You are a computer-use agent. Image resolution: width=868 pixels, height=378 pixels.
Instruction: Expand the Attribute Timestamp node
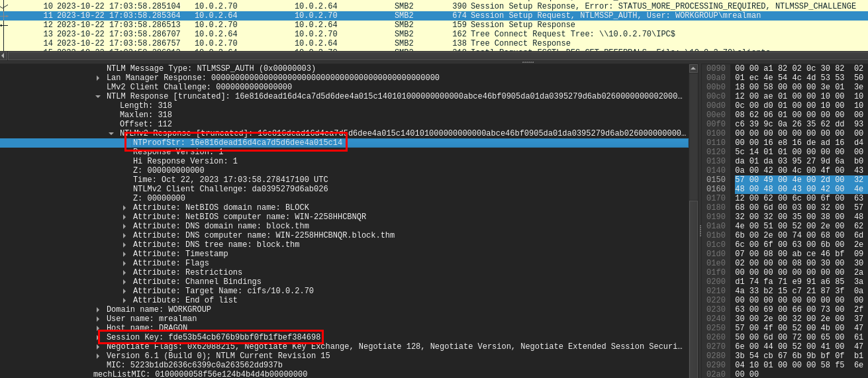click(124, 254)
